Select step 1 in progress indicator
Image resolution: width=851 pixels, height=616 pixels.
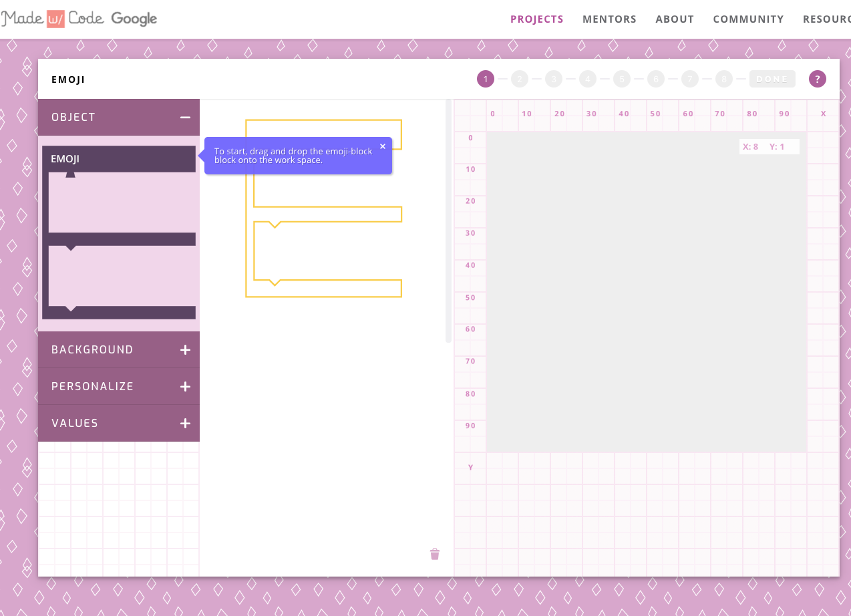coord(486,79)
